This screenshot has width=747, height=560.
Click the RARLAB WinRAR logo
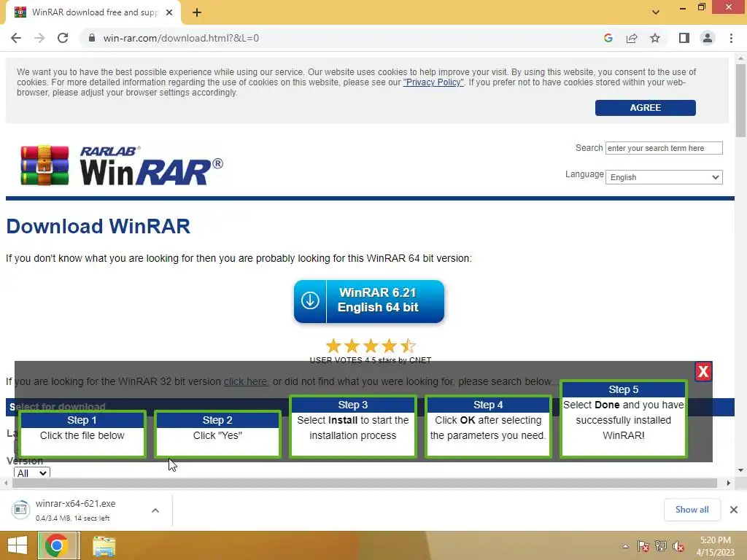(x=122, y=166)
